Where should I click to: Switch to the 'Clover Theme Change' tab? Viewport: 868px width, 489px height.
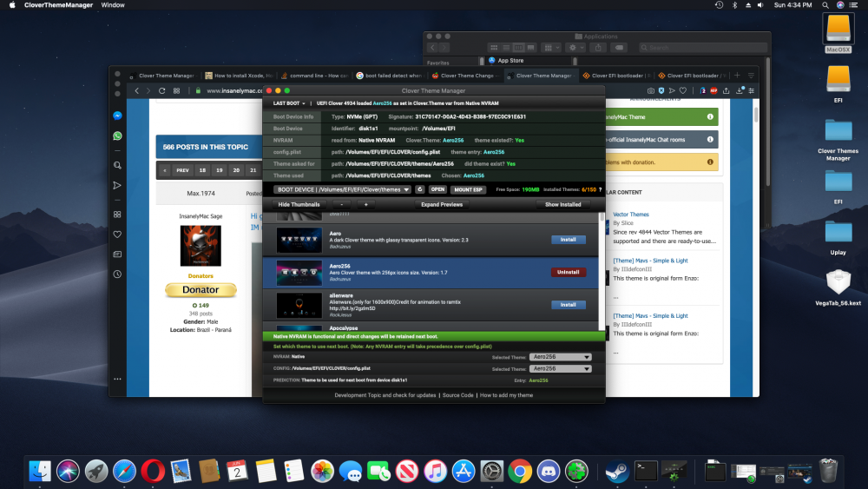click(465, 76)
